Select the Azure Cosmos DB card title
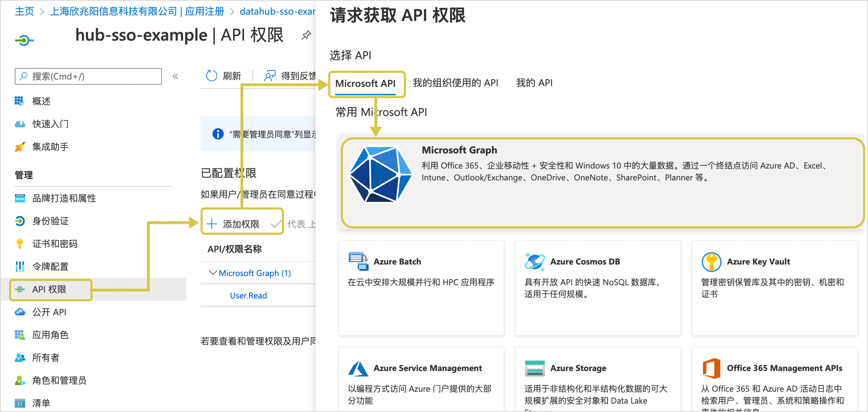 pyautogui.click(x=585, y=262)
